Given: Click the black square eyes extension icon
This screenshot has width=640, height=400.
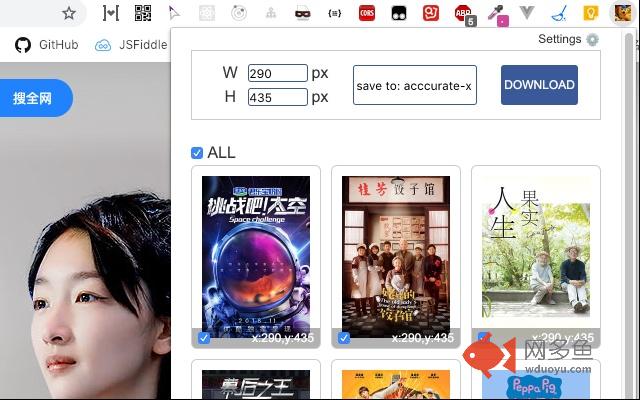Looking at the screenshot, I should (x=399, y=13).
